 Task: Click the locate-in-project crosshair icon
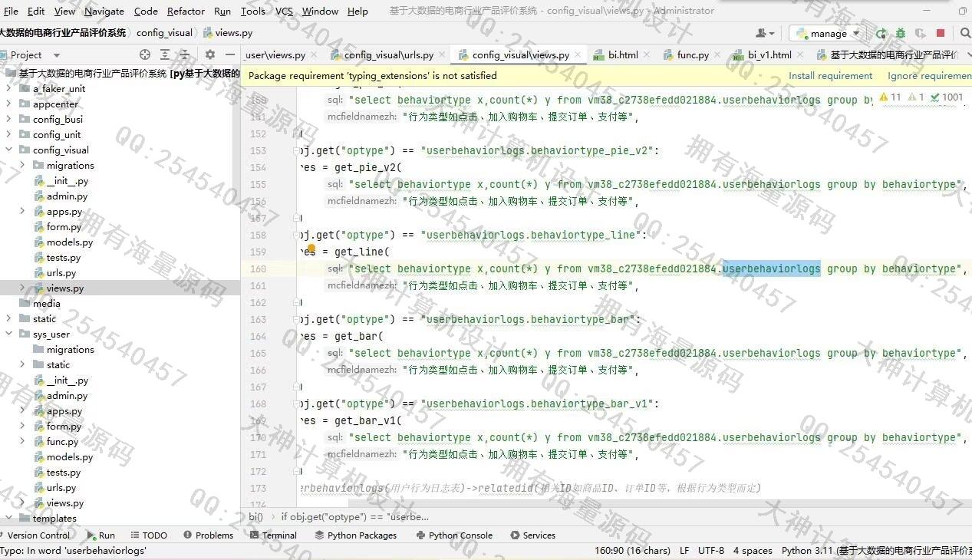pos(145,54)
